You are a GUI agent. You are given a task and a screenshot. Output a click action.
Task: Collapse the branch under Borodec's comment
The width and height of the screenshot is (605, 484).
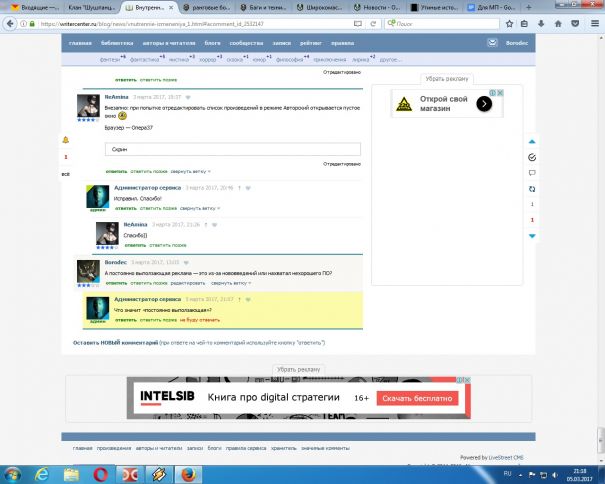230,283
